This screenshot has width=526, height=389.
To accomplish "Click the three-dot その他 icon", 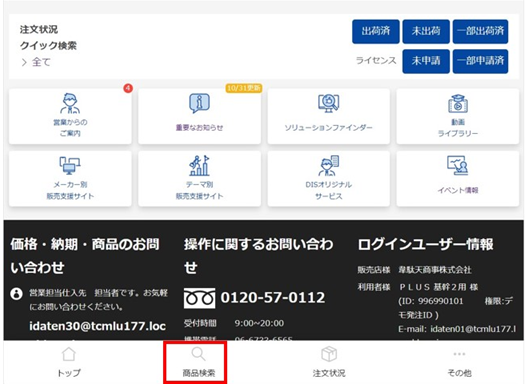I will click(459, 354).
